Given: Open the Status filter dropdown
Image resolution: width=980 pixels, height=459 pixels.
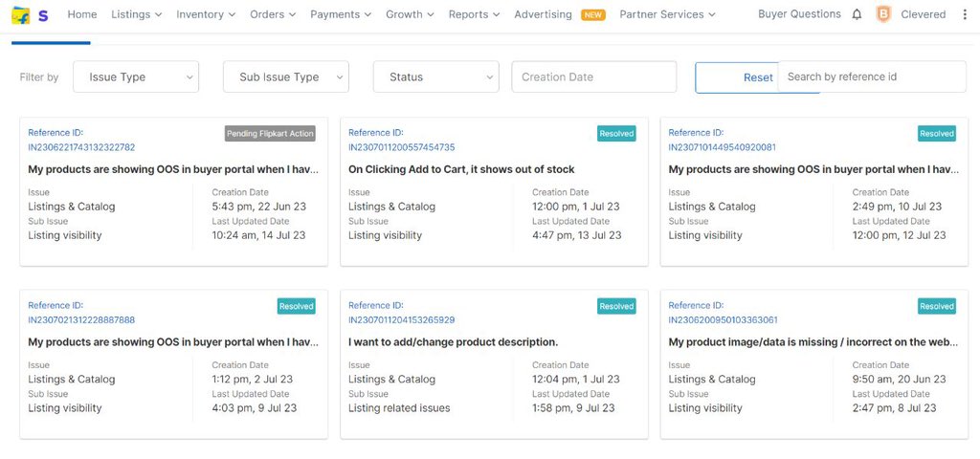Looking at the screenshot, I should pyautogui.click(x=435, y=76).
